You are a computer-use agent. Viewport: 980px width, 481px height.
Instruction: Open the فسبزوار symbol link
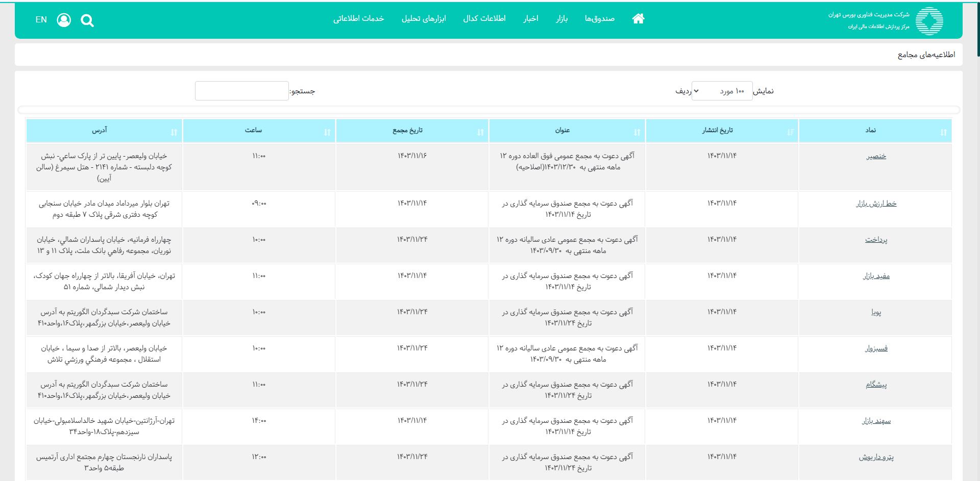[876, 348]
